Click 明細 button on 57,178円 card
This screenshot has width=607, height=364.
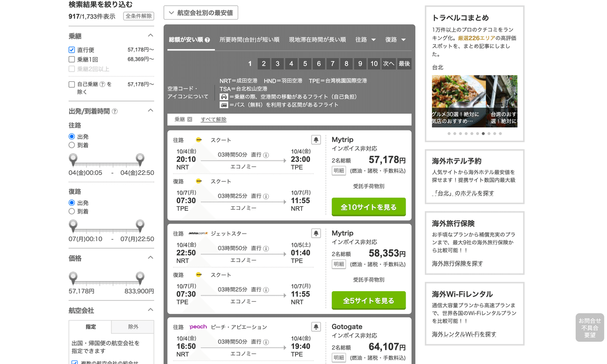click(338, 171)
